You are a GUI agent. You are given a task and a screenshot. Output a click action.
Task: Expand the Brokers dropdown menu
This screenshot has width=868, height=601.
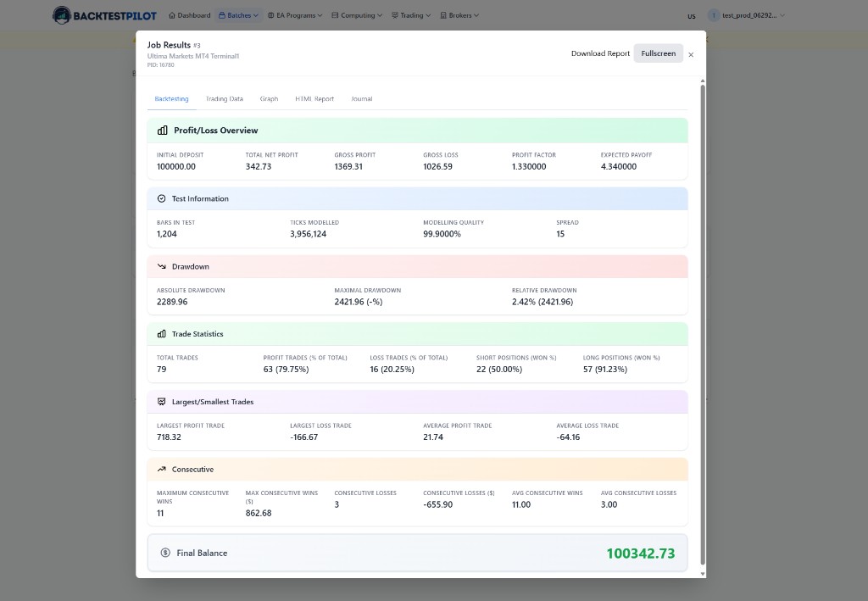pyautogui.click(x=459, y=15)
